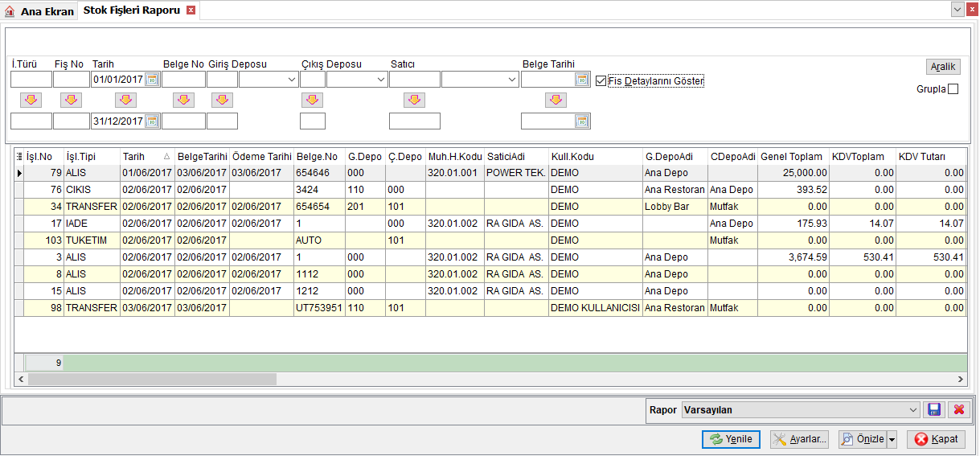Open calendar picker for end Tarih 31/12/2017

[151, 121]
